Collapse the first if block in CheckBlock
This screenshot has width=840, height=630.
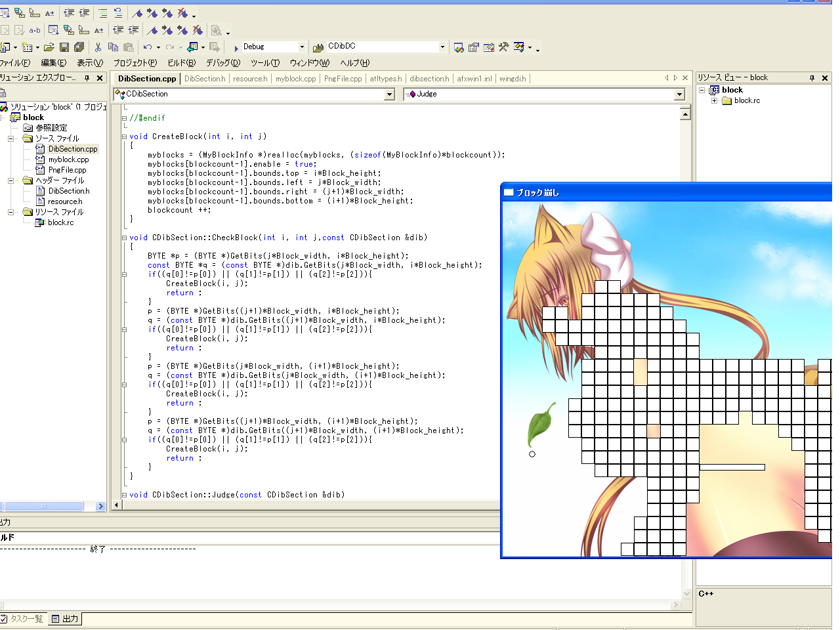(124, 274)
